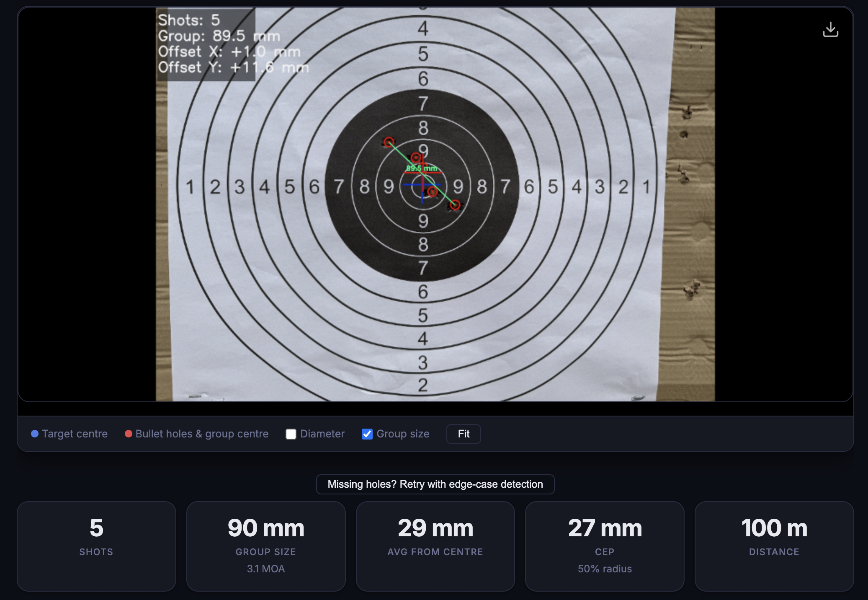Uncheck the Group size checkbox
The width and height of the screenshot is (868, 600).
(x=367, y=434)
